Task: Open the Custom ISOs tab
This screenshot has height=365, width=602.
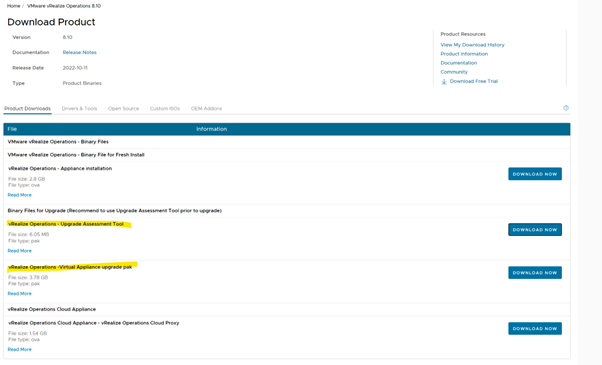Action: pos(165,109)
